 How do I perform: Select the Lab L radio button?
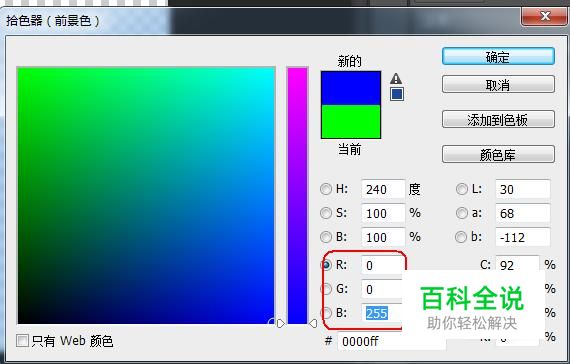click(x=462, y=189)
